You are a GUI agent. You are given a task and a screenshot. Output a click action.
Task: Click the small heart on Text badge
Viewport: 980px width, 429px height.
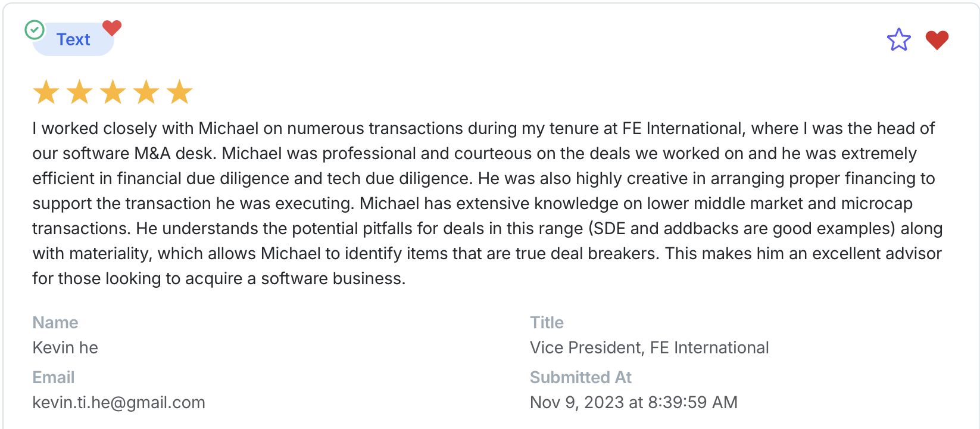point(112,28)
